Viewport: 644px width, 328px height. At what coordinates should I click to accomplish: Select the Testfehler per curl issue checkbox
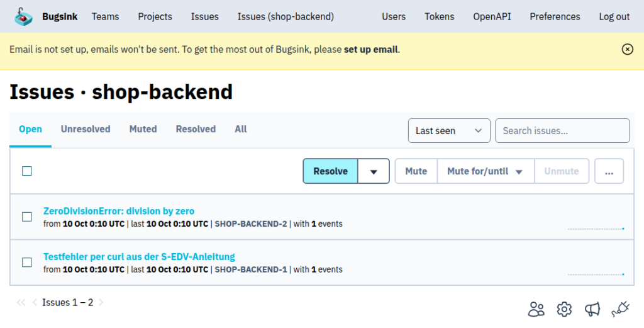26,263
